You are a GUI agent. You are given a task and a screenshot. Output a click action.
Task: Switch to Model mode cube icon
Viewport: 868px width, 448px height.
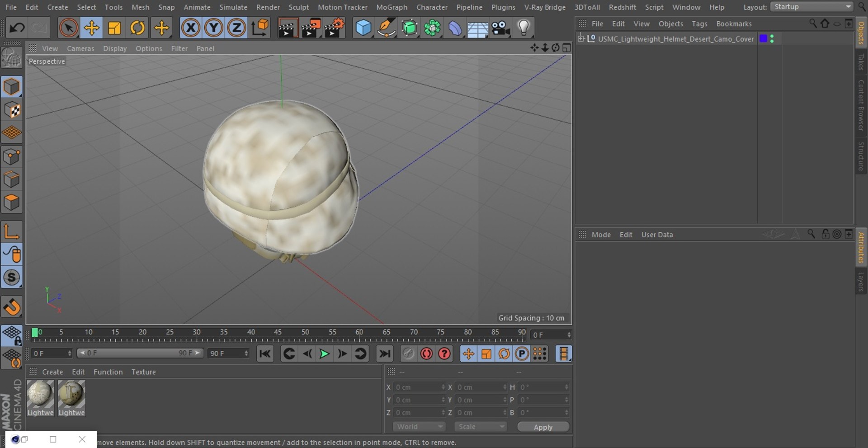pyautogui.click(x=11, y=87)
